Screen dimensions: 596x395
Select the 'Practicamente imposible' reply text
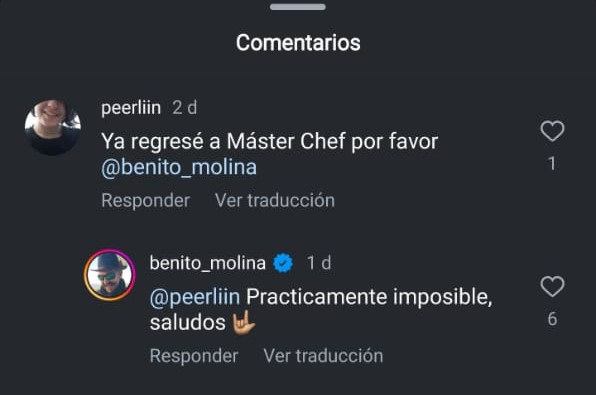click(321, 310)
